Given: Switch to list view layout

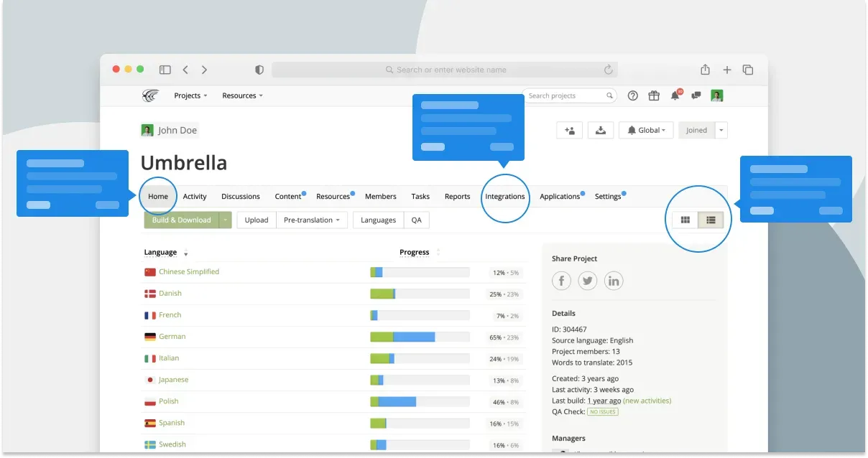Looking at the screenshot, I should tap(711, 220).
